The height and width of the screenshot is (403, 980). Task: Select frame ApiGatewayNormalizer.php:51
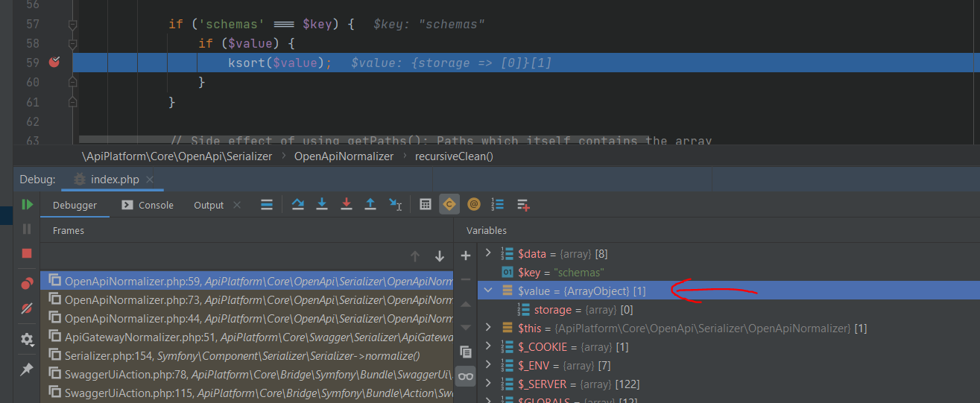click(247, 337)
